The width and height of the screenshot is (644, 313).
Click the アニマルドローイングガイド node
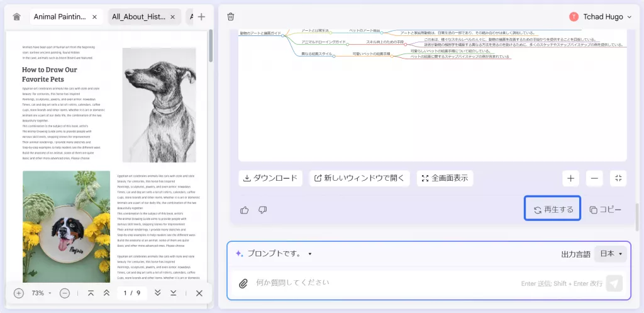323,42
